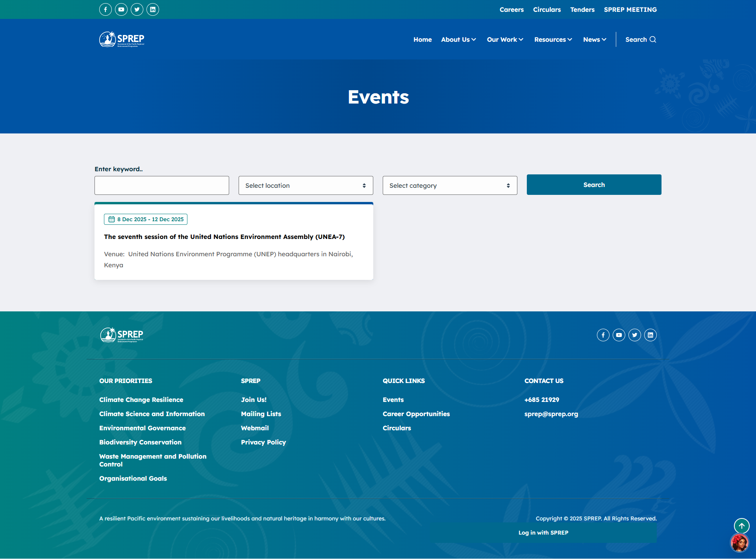Expand the Resources navigation menu
The width and height of the screenshot is (756, 559).
coord(553,39)
